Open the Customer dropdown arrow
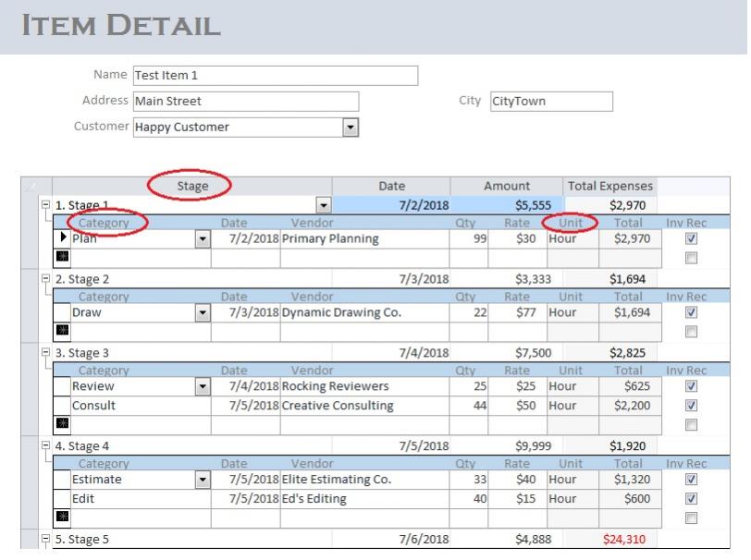 click(x=351, y=128)
